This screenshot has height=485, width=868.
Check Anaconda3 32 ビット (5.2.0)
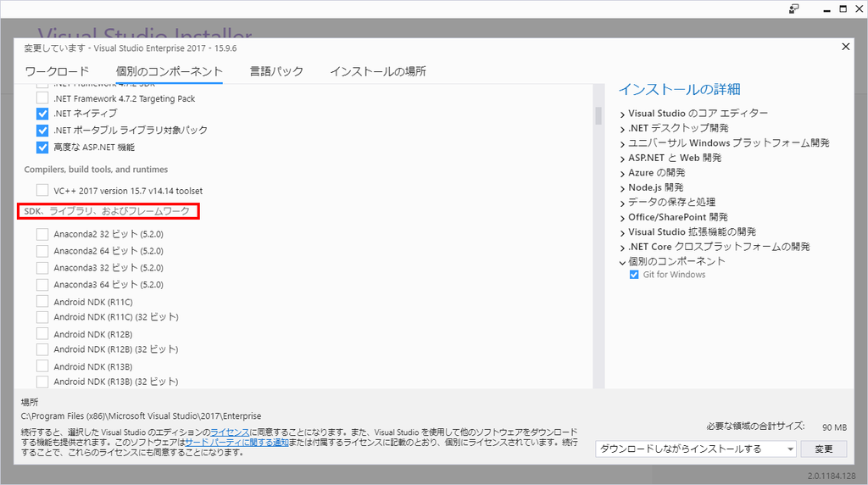42,268
